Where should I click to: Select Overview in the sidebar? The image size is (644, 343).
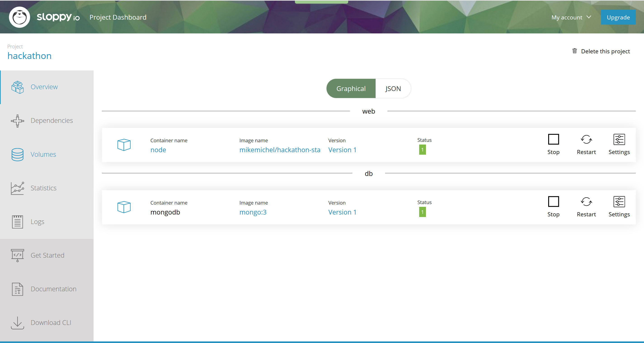[47, 87]
